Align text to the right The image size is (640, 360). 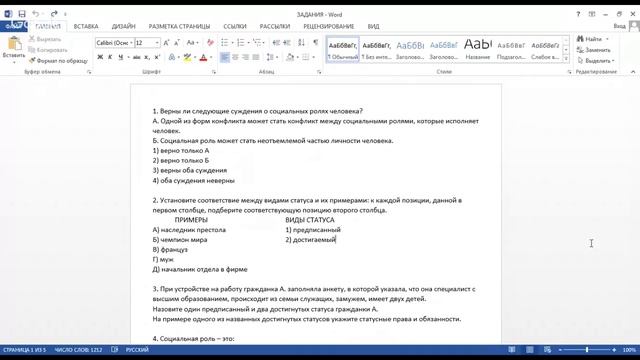245,57
